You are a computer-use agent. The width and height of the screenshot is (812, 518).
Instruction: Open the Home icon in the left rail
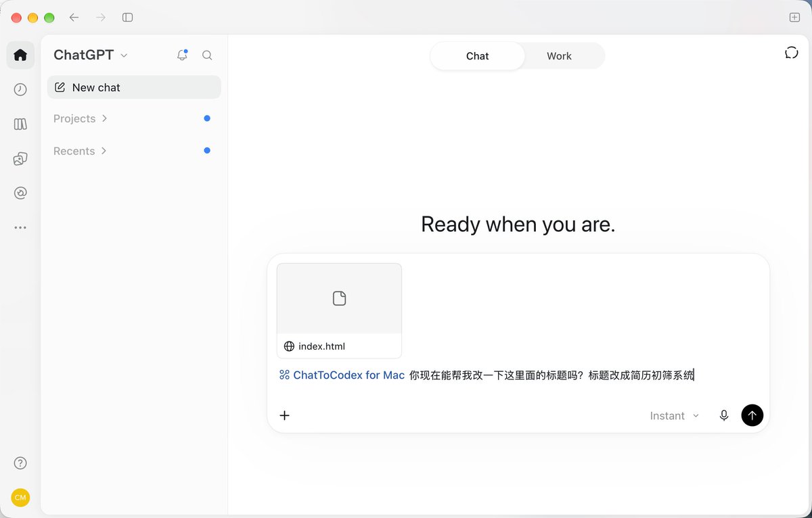click(x=20, y=55)
